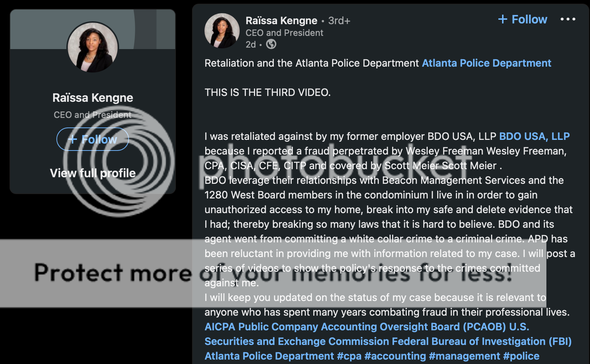Select the #cpa hashtag
Image resolution: width=590 pixels, height=364 pixels.
349,356
